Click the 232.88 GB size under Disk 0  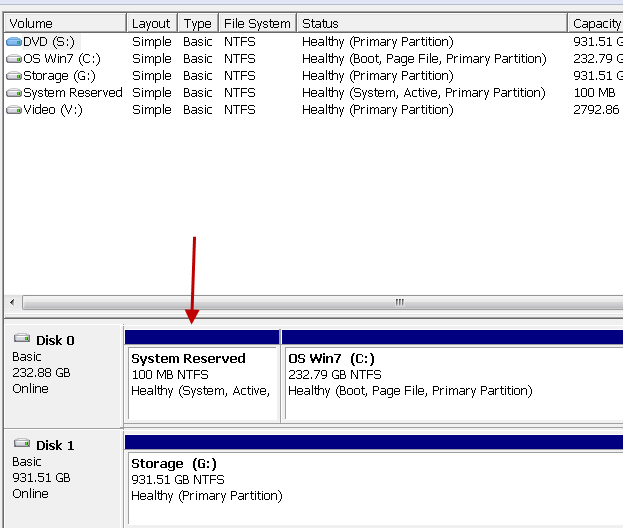41,373
